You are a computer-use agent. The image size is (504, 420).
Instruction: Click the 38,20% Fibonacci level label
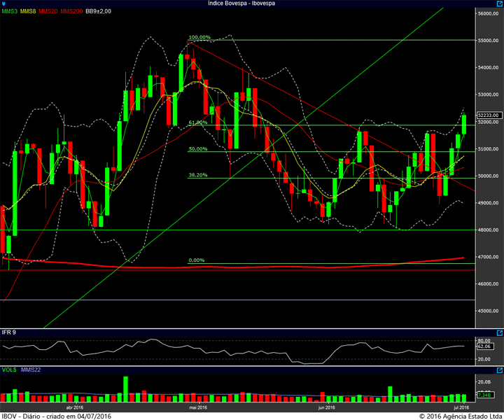tap(198, 175)
